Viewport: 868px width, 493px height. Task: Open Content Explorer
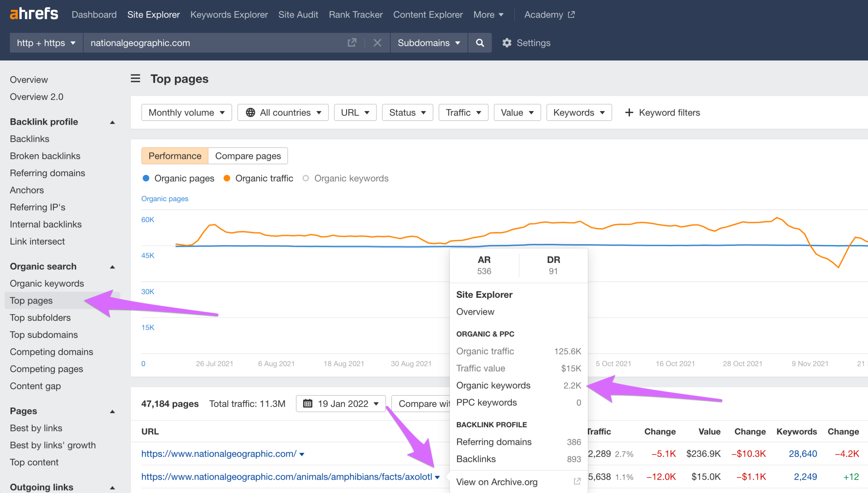pyautogui.click(x=428, y=15)
